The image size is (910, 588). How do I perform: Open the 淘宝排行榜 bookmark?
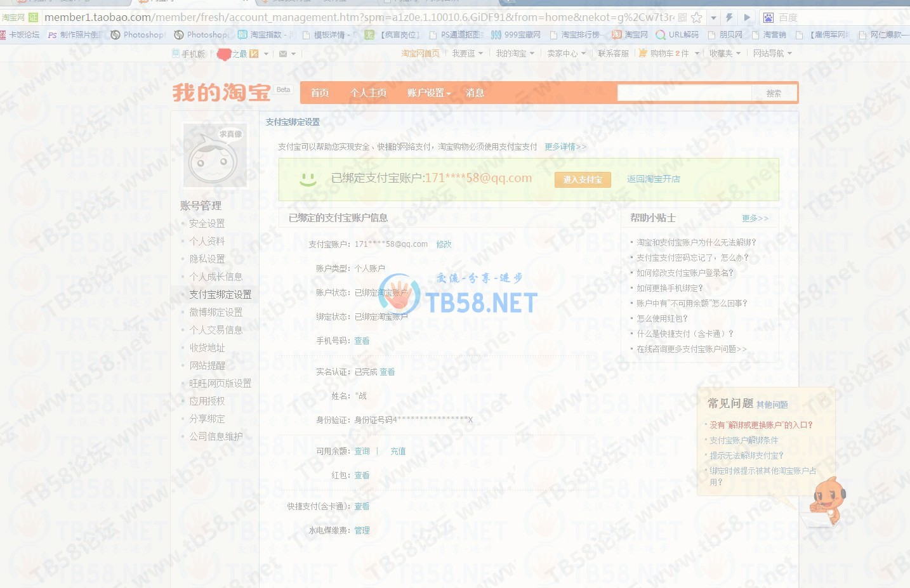coord(575,35)
